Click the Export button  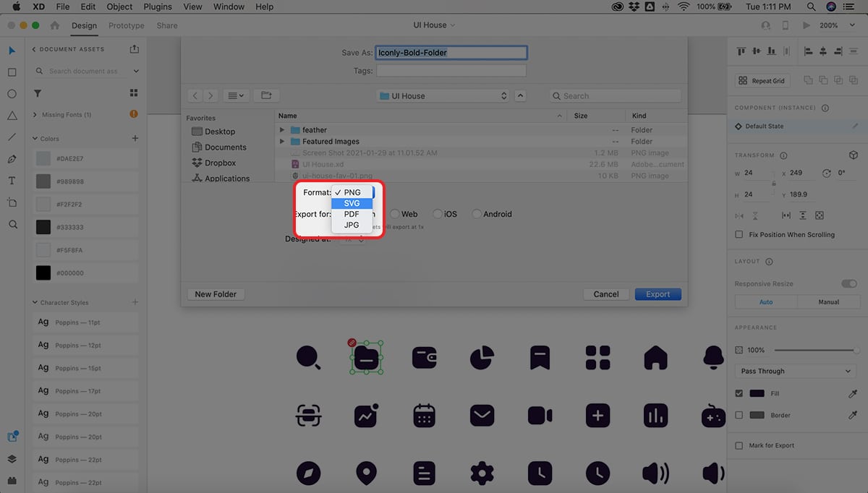[658, 294]
